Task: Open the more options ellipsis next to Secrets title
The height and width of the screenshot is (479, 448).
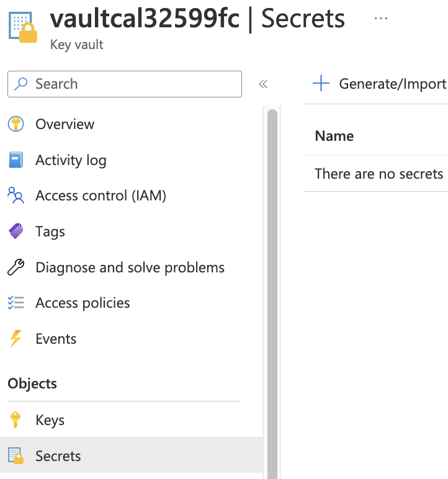Action: click(381, 19)
